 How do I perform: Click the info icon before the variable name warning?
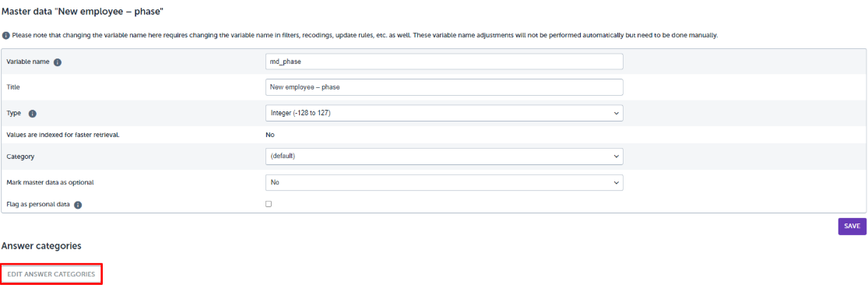(5, 35)
